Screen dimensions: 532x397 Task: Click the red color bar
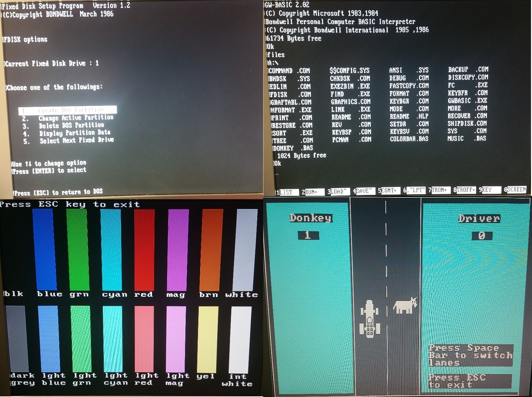point(144,249)
